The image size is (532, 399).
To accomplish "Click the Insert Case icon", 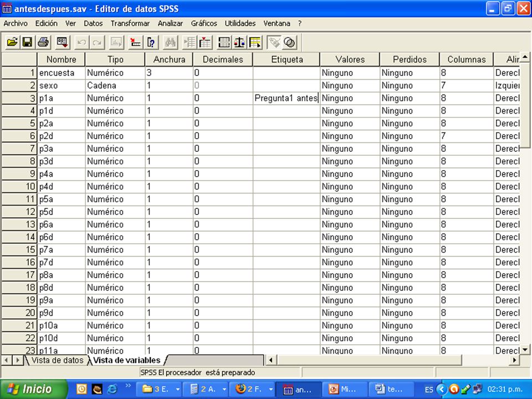I will point(190,43).
